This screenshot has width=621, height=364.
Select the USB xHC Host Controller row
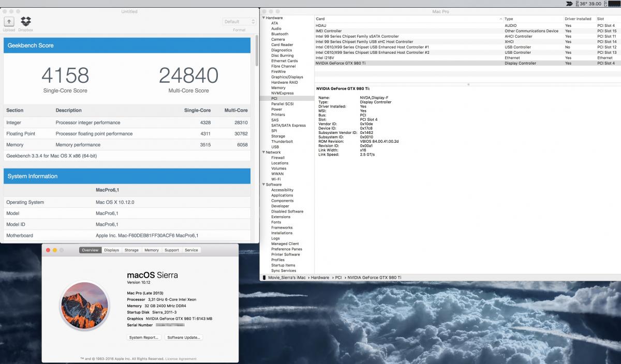(x=468, y=42)
